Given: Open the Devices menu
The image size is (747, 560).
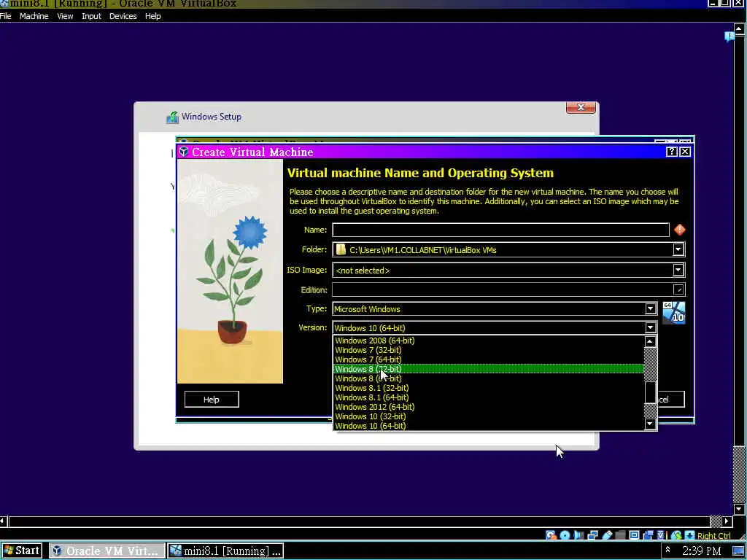Looking at the screenshot, I should [x=123, y=16].
